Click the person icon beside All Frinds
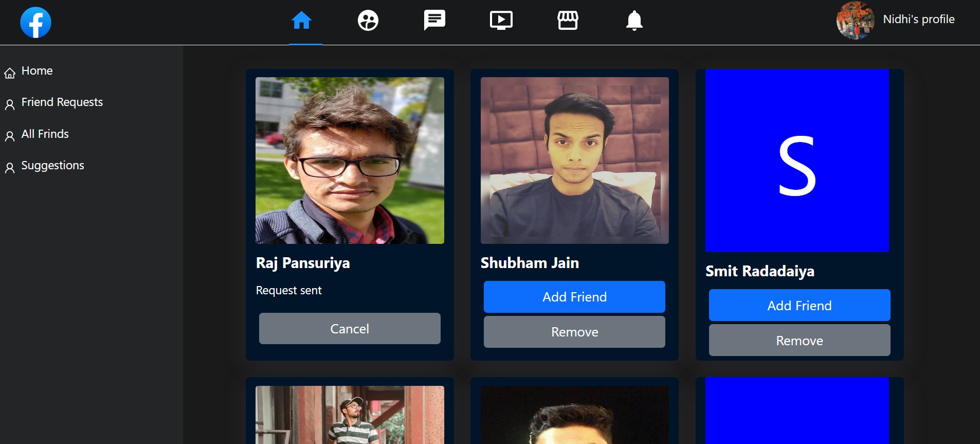This screenshot has height=444, width=980. (x=10, y=136)
